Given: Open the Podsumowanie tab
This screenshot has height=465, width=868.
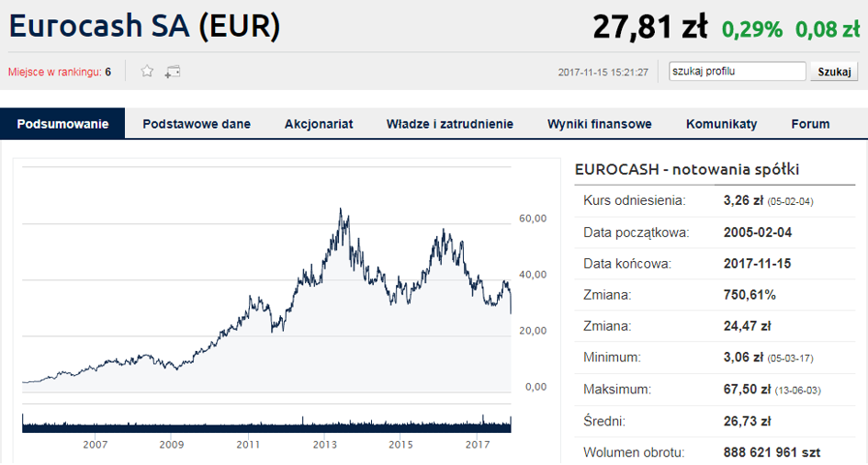Looking at the screenshot, I should click(x=62, y=124).
